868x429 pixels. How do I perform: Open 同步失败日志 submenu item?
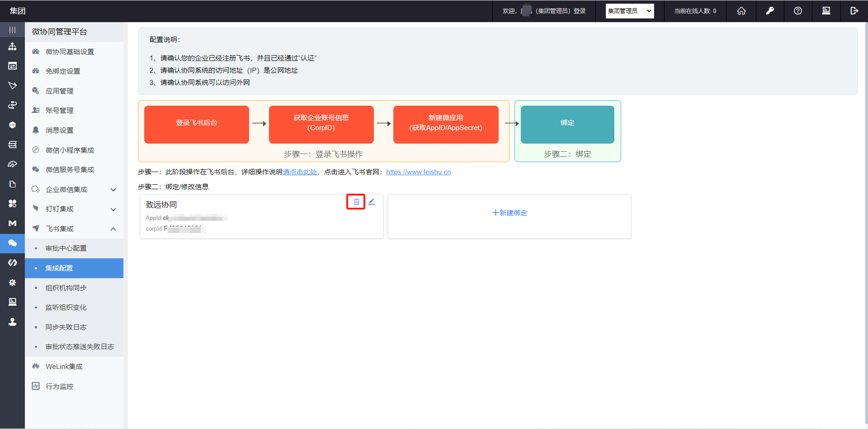74,327
